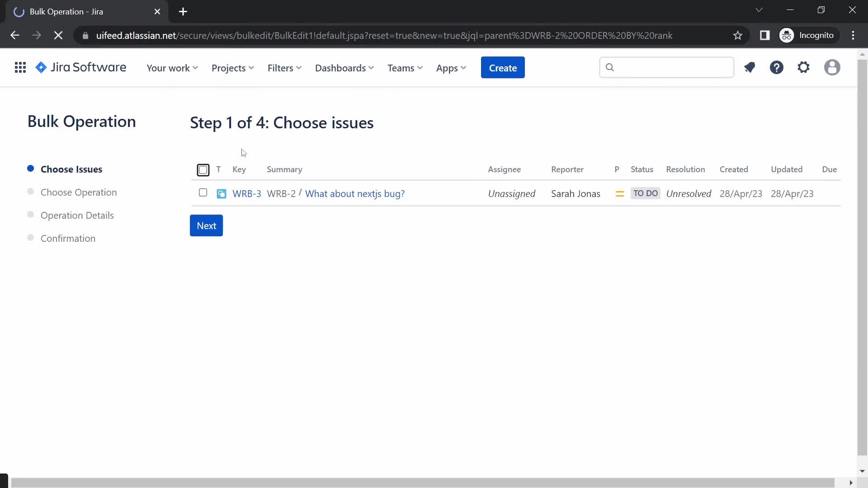Toggle the select-all issues checkbox

pos(203,170)
